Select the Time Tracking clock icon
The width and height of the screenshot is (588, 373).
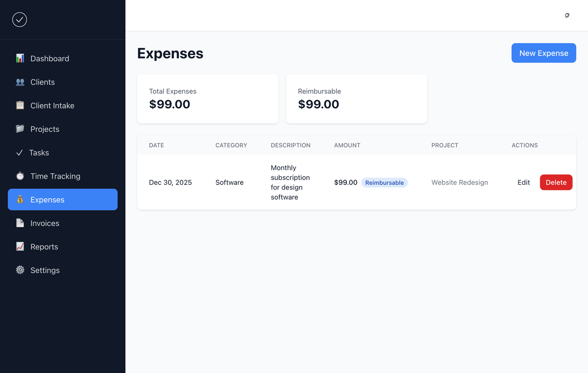[20, 176]
